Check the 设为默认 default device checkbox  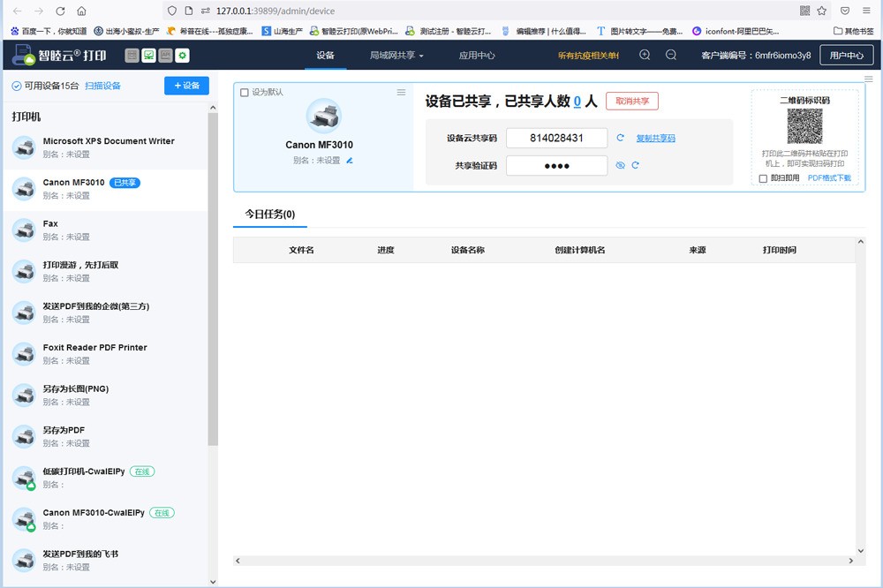pyautogui.click(x=245, y=91)
